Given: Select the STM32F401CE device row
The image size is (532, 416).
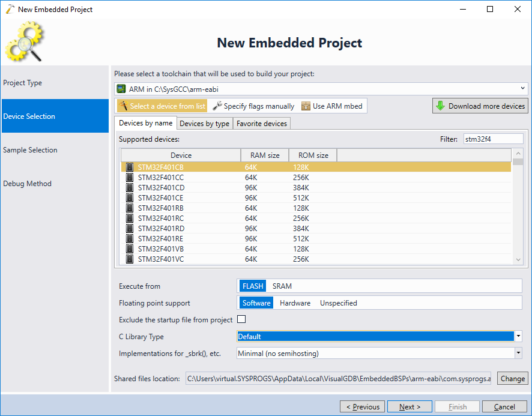Looking at the screenshot, I should [x=316, y=198].
